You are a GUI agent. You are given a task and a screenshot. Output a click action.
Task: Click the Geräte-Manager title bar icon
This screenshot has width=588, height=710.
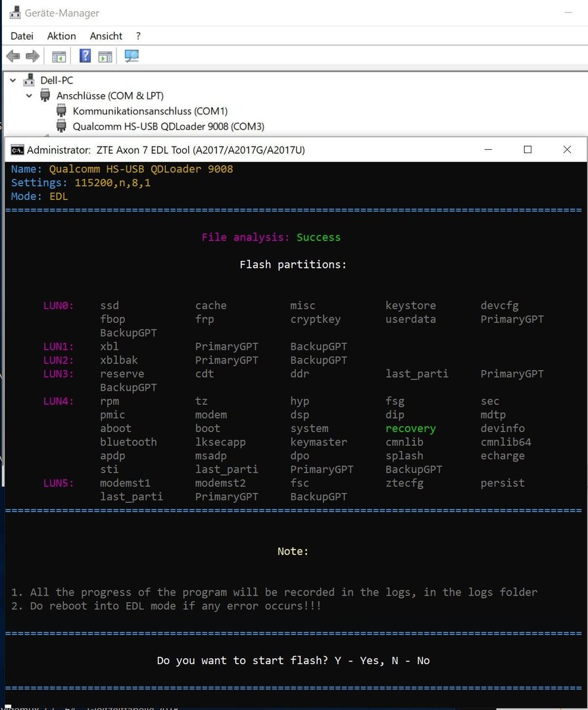pos(15,12)
